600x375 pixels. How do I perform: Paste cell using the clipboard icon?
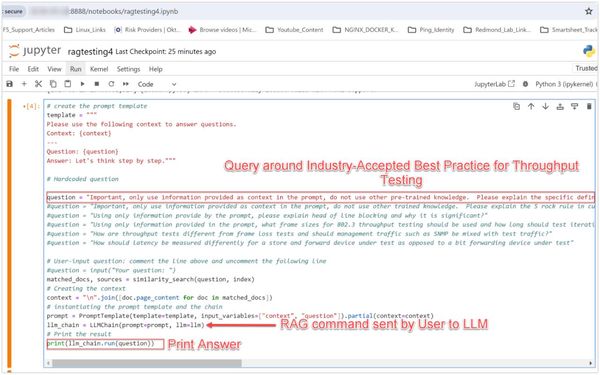tap(68, 84)
